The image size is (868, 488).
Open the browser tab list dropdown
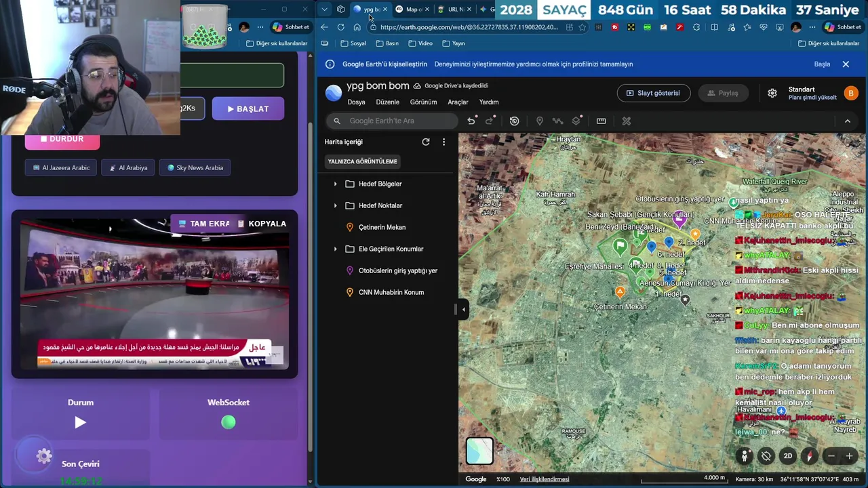coord(324,9)
